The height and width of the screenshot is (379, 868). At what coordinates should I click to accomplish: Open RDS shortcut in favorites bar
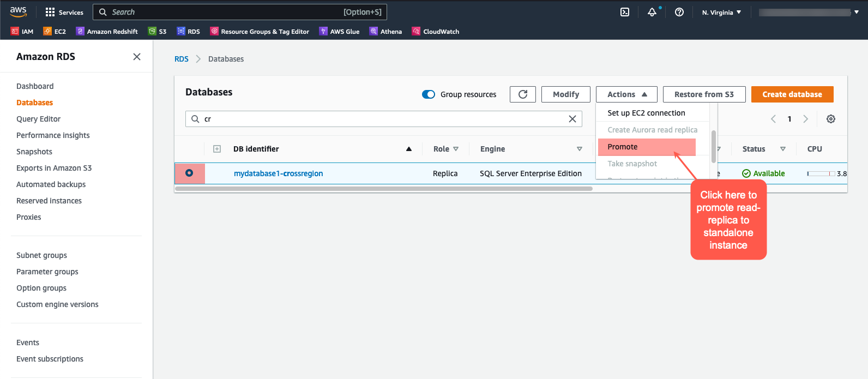point(188,32)
